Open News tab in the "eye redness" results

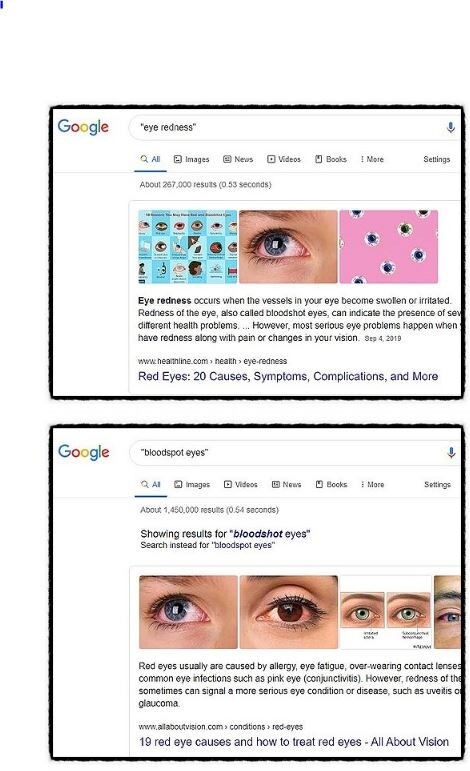(x=238, y=159)
